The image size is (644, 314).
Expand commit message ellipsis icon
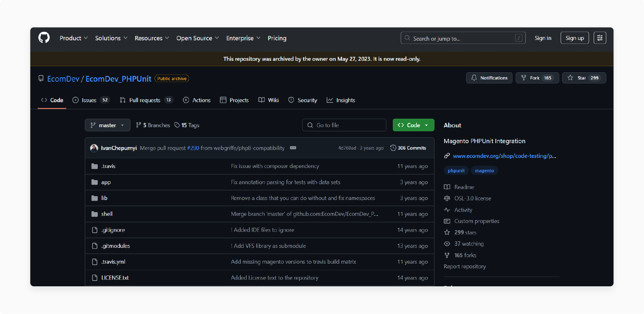coord(293,148)
